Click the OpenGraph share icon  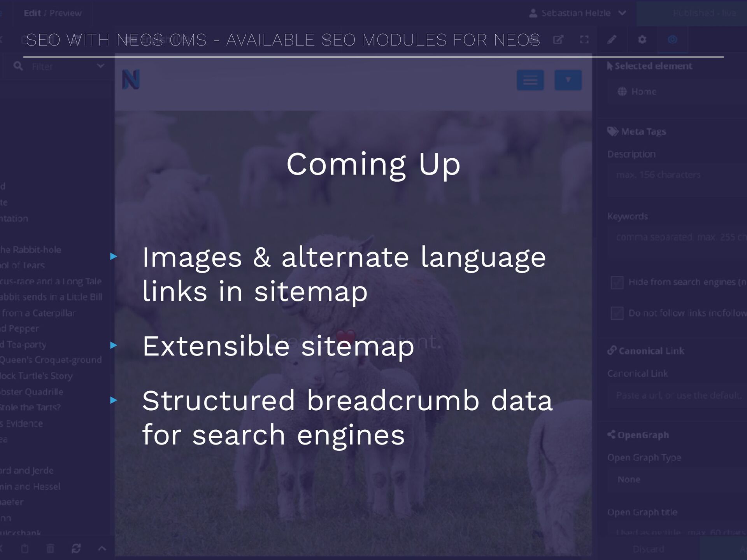[611, 434]
